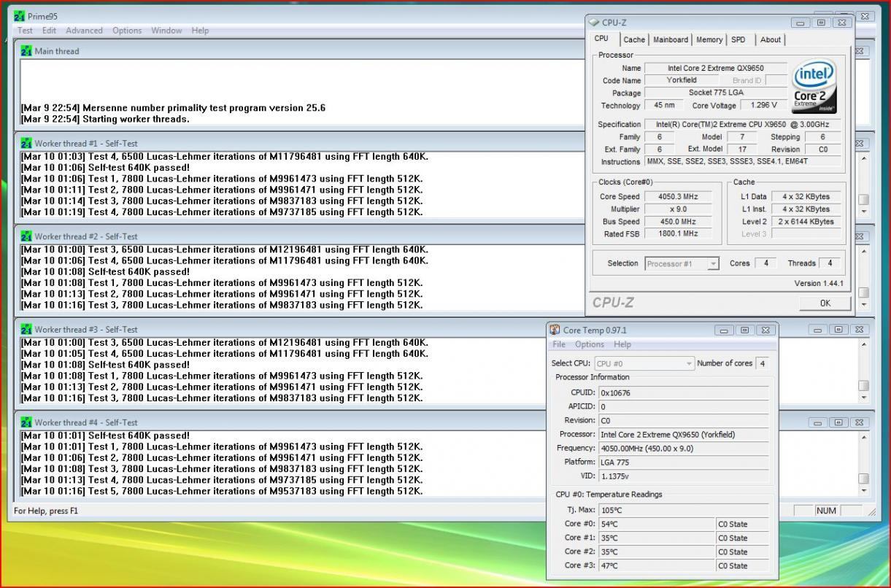891x588 pixels.
Task: Click scroll up arrow in Worker thread #3
Action: coord(864,344)
